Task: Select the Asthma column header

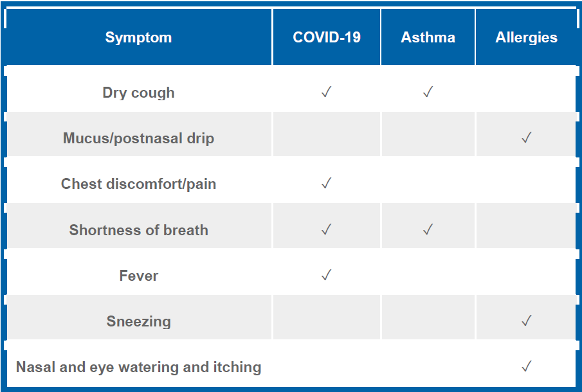Action: [428, 37]
